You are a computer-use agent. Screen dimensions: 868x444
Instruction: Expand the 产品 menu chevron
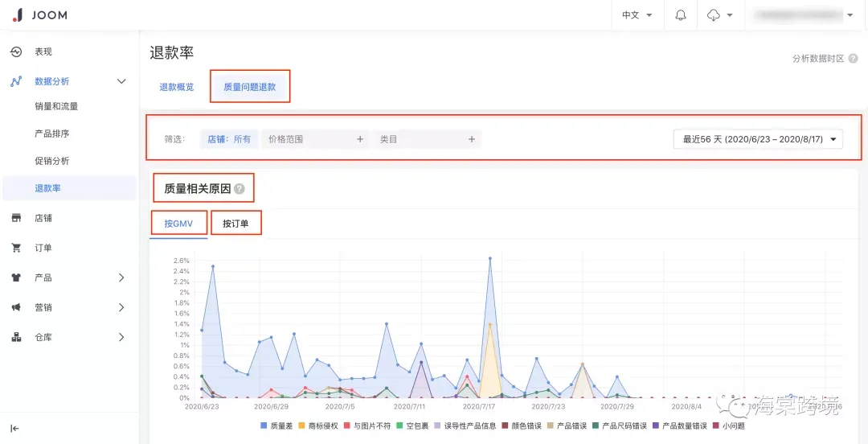click(122, 277)
